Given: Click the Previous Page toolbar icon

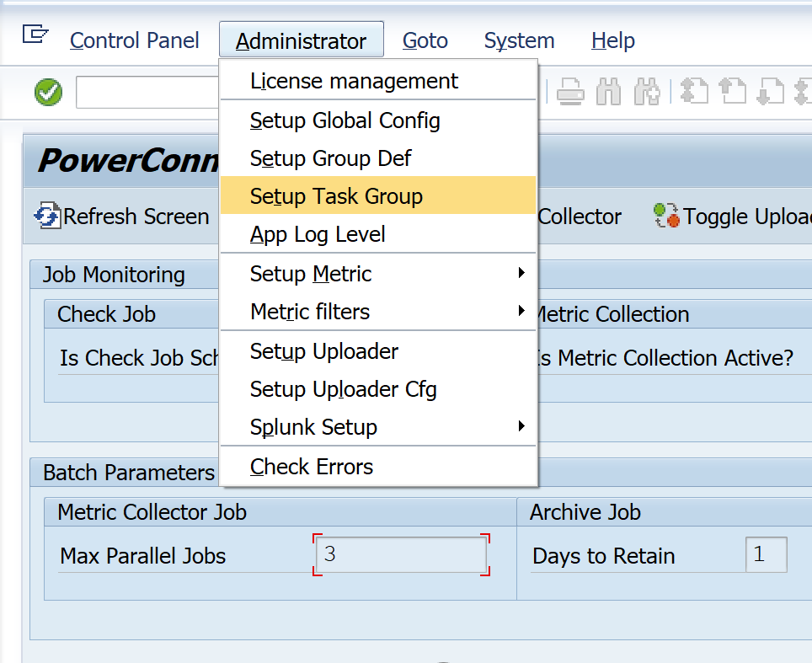Looking at the screenshot, I should click(x=732, y=92).
